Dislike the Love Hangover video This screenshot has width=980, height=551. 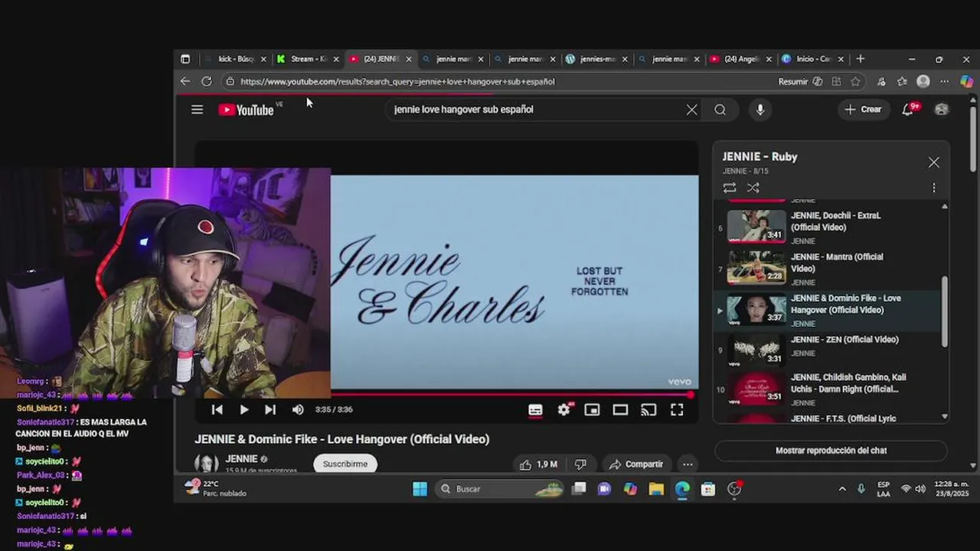tap(580, 464)
